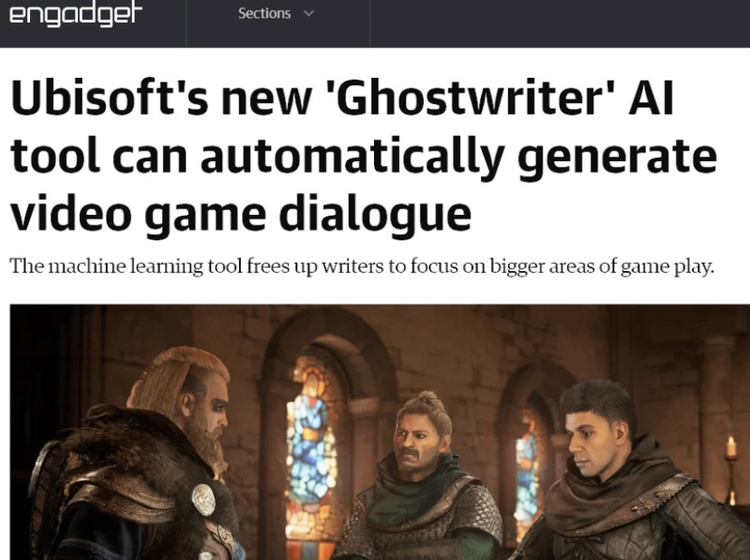This screenshot has width=750, height=560.
Task: Click the machine learning tool subheadline
Action: (x=361, y=266)
